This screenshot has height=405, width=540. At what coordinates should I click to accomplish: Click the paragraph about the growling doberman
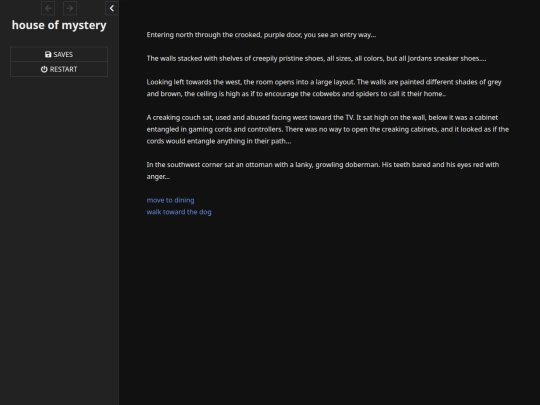coord(323,170)
